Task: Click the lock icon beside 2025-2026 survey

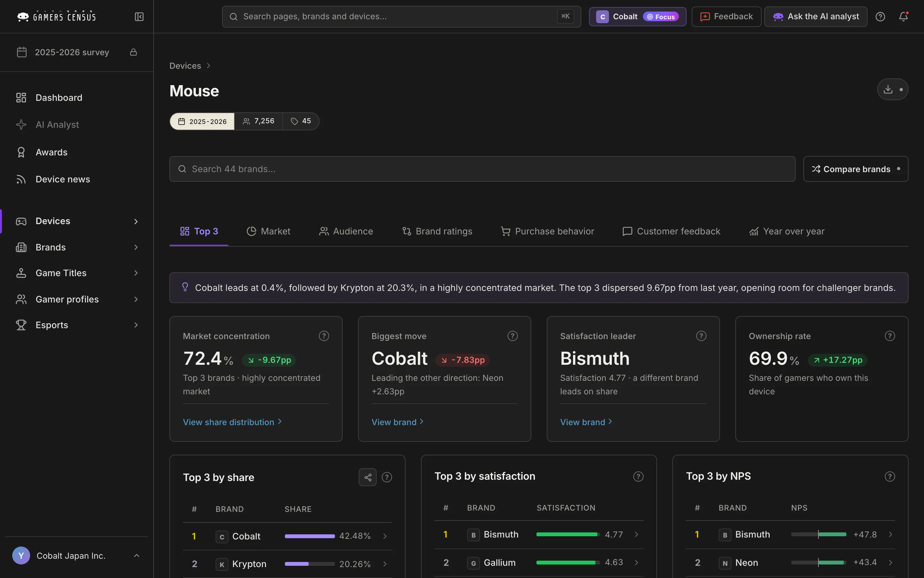Action: (x=133, y=52)
